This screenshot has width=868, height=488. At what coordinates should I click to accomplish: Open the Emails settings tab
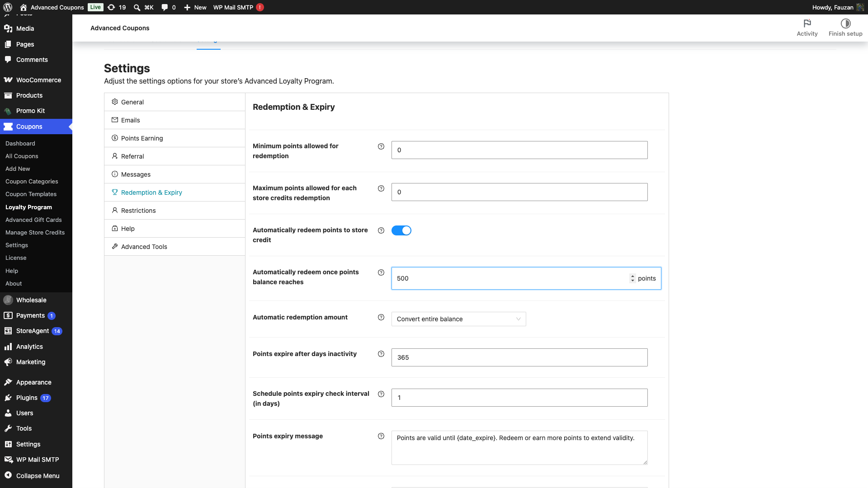175,120
